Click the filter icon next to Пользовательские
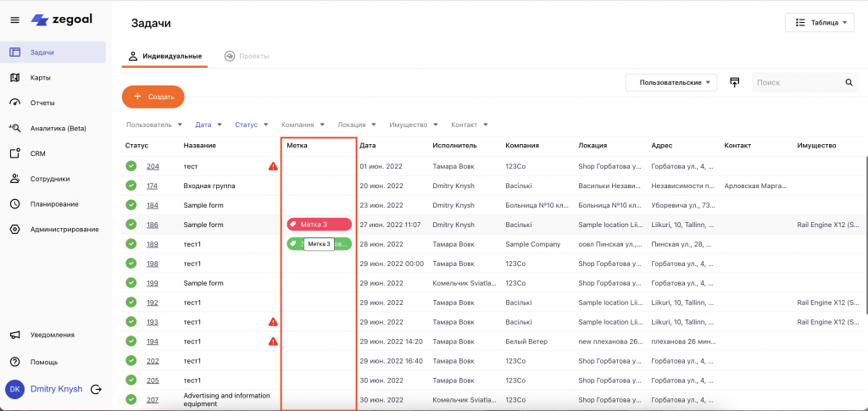The width and height of the screenshot is (868, 411). tap(734, 82)
